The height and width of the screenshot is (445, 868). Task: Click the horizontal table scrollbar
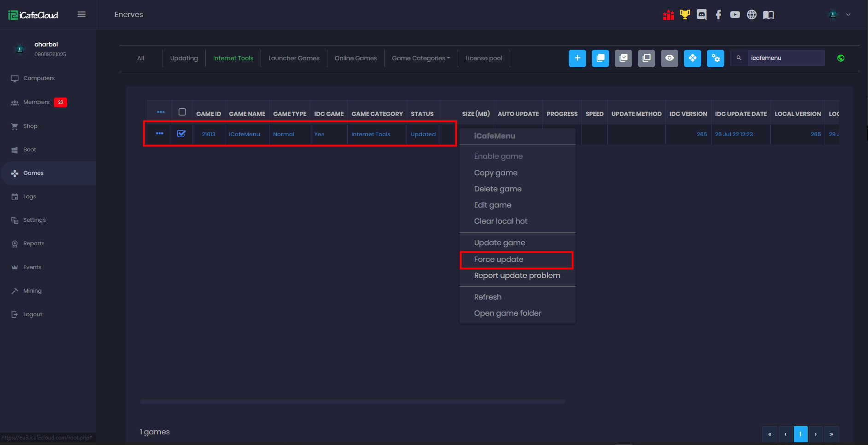(352, 402)
